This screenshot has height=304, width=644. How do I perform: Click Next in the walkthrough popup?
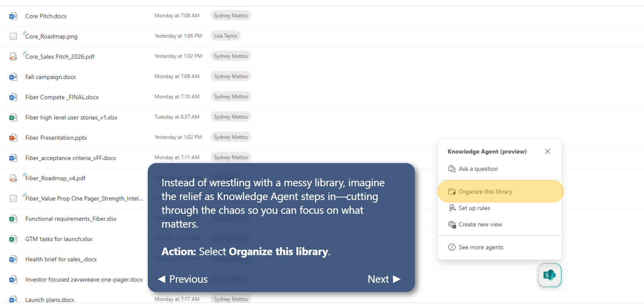(383, 279)
